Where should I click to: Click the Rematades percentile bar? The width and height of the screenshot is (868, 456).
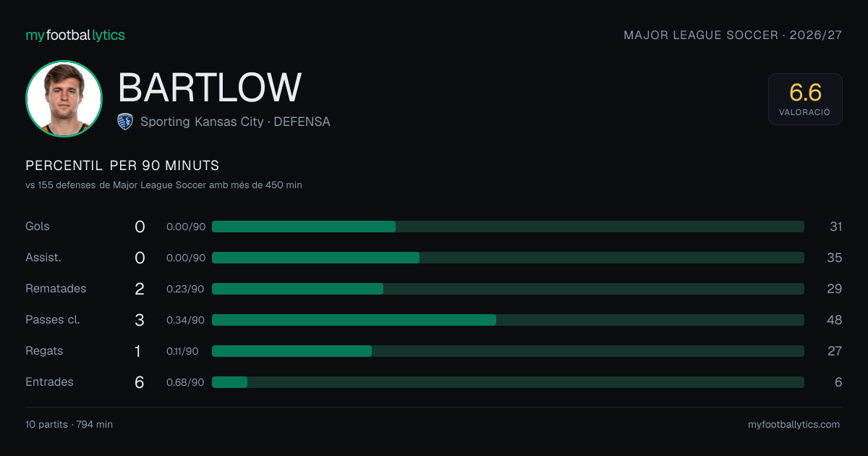coord(508,289)
